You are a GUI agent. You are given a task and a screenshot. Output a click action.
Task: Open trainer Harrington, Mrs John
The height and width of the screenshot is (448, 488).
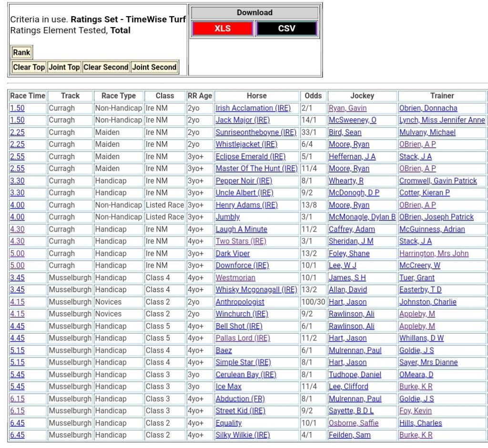pos(434,254)
